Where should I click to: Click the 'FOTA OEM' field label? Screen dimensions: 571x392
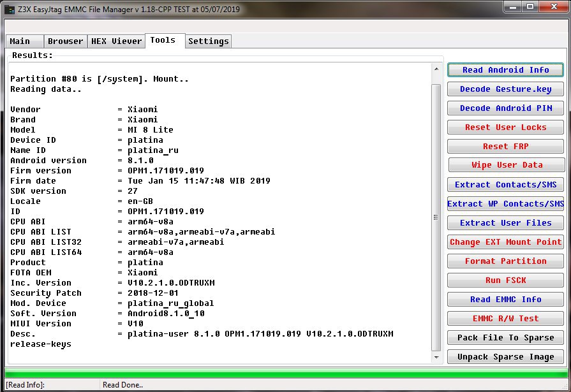tap(31, 273)
